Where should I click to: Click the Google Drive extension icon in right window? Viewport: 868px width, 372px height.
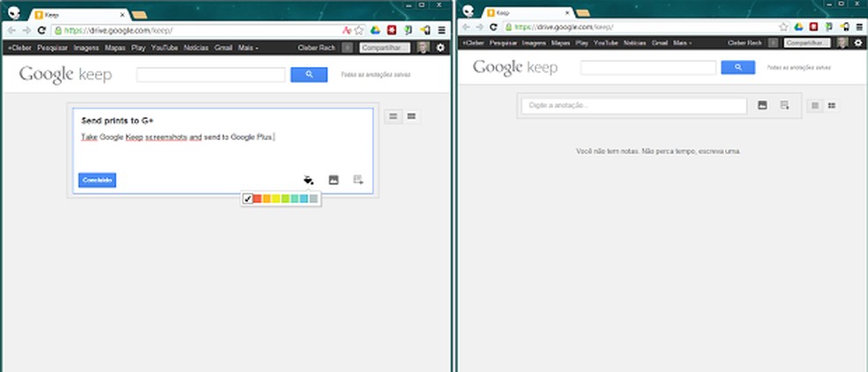click(x=798, y=26)
